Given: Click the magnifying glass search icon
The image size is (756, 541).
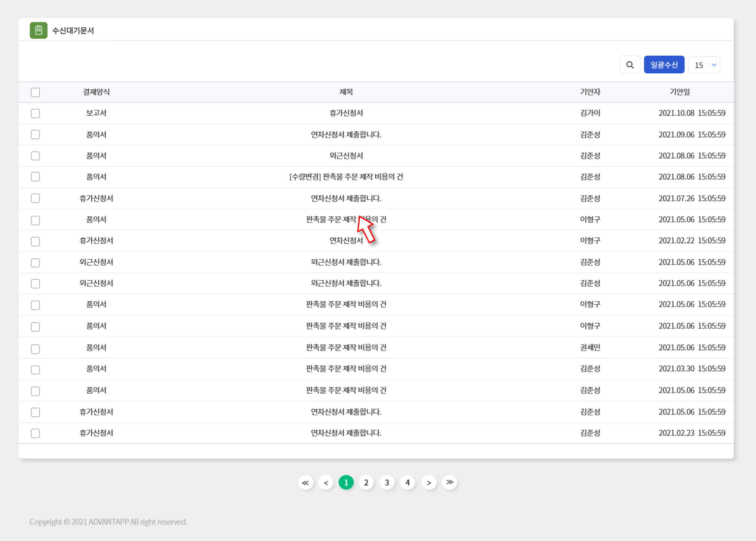Looking at the screenshot, I should click(630, 65).
